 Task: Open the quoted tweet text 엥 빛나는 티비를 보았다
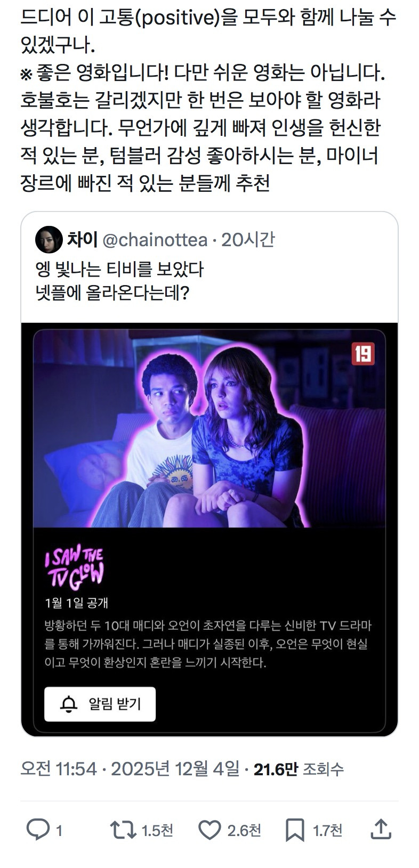click(x=119, y=269)
